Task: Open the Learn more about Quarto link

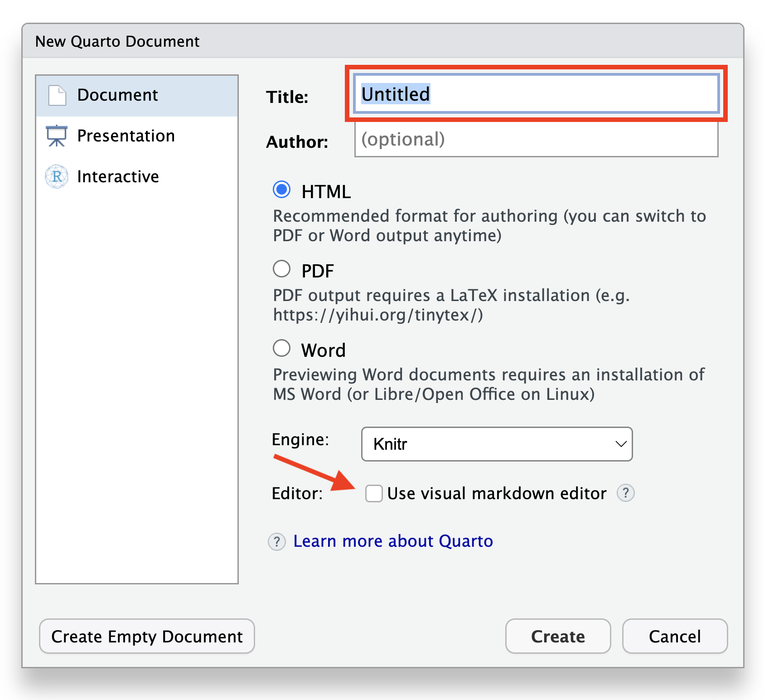Action: [393, 541]
